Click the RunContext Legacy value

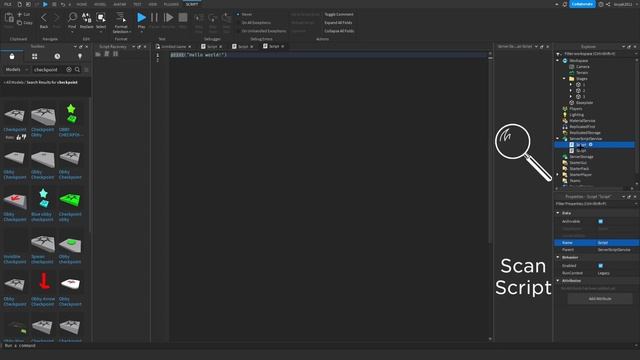coord(603,273)
